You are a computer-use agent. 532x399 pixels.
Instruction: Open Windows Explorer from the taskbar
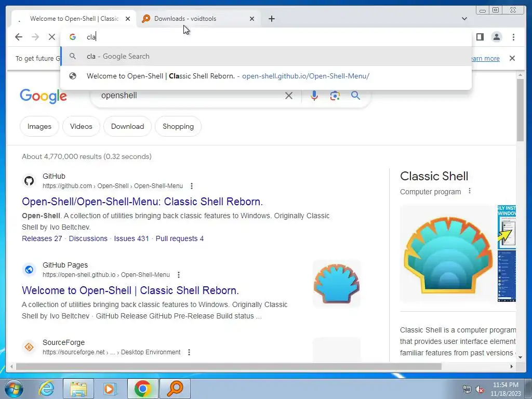click(x=78, y=389)
